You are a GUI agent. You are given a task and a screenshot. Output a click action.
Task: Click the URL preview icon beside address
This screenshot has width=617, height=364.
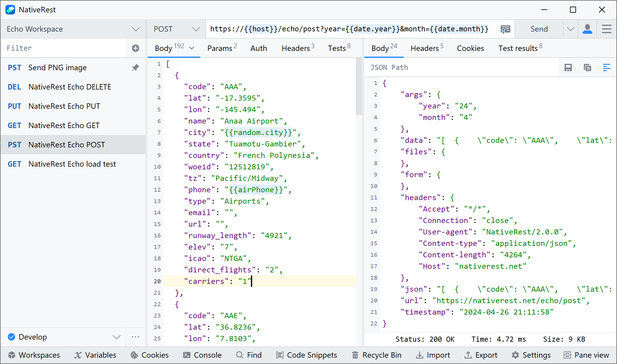(505, 29)
